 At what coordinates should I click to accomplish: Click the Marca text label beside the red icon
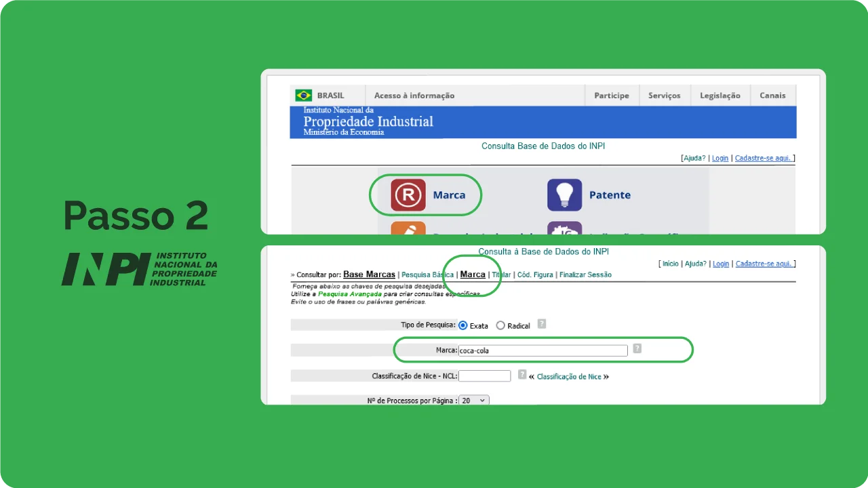(x=449, y=195)
